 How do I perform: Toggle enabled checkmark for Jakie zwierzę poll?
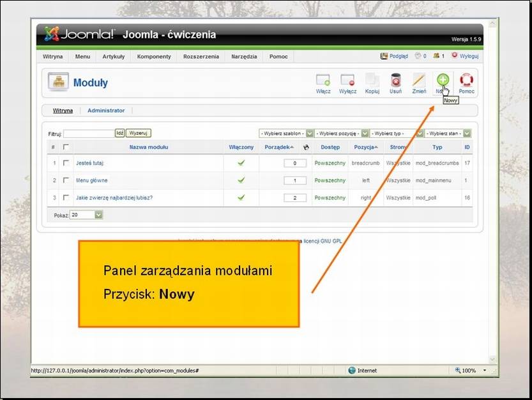(241, 197)
